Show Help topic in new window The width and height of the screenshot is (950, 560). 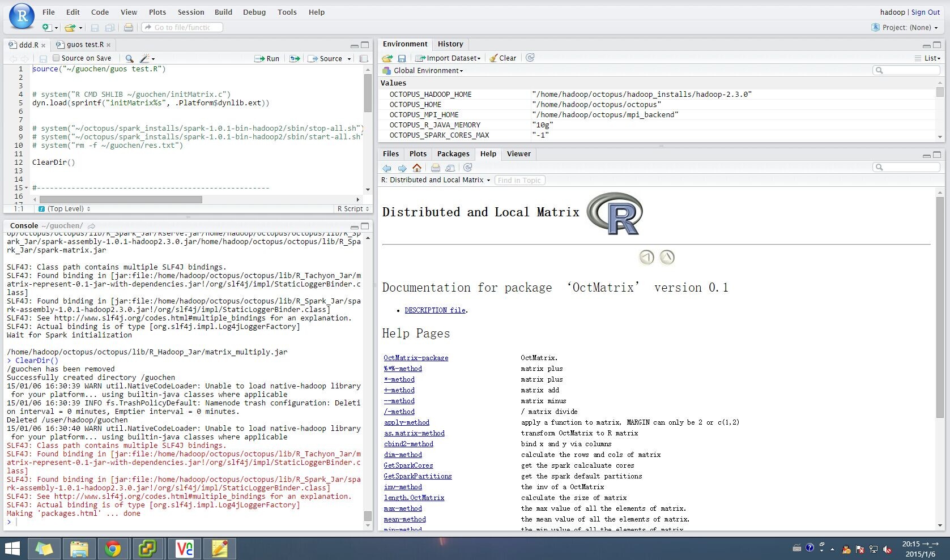pos(450,168)
